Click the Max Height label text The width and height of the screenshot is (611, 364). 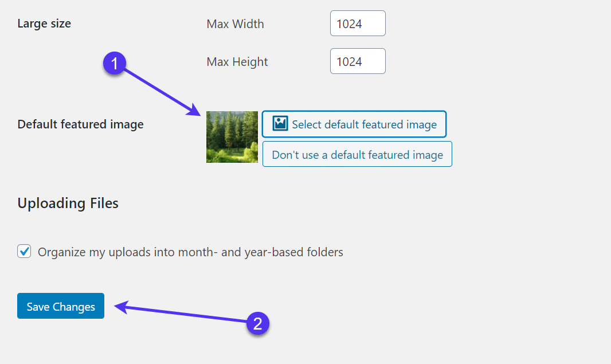coord(237,62)
